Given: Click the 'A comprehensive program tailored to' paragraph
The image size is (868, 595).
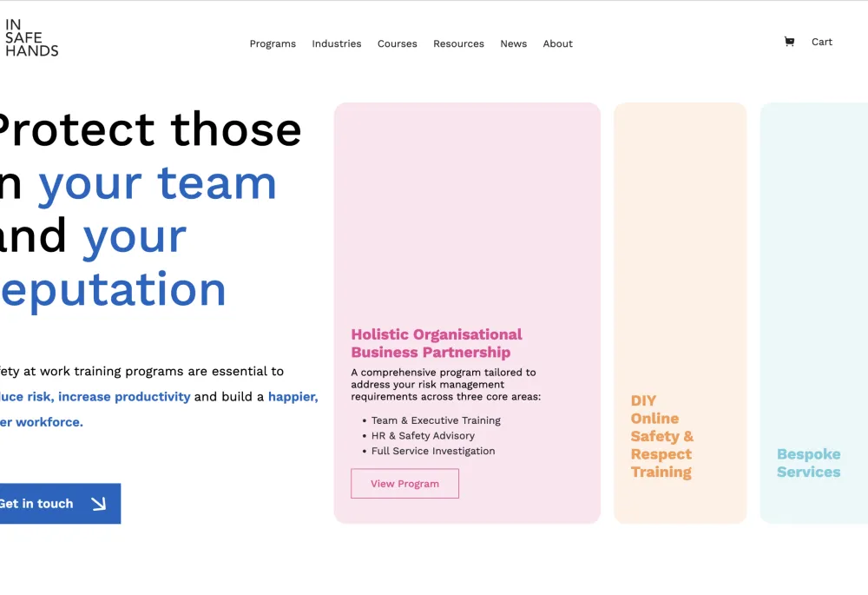Looking at the screenshot, I should tap(445, 385).
